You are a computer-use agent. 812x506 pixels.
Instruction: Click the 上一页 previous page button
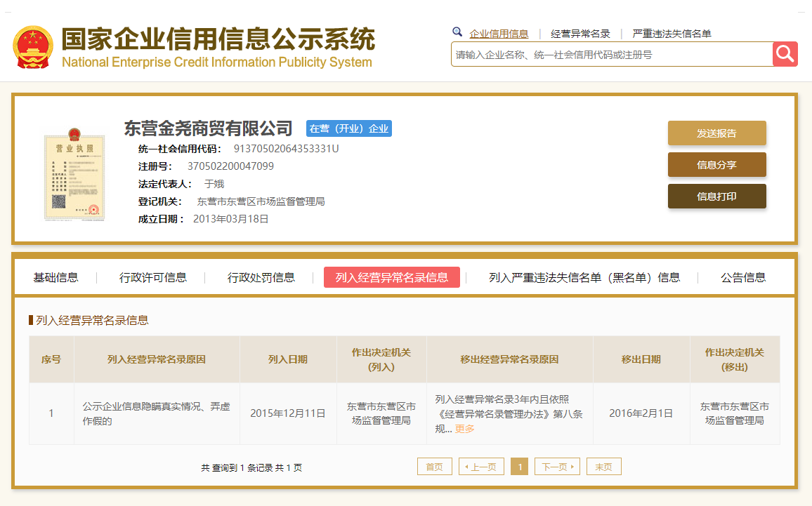[x=481, y=467]
